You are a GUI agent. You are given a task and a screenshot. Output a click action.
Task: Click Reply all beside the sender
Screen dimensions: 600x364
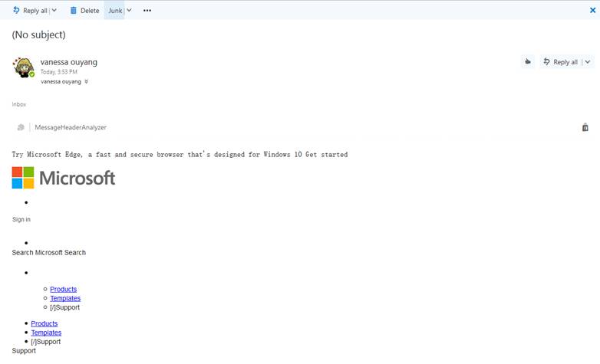pyautogui.click(x=561, y=61)
